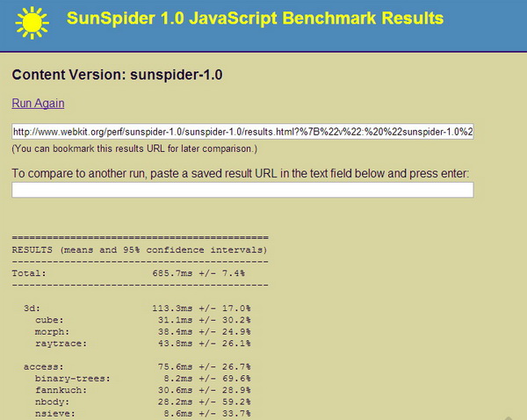Click the SunSpider 1.0 JavaScript Benchmark Results title
Image resolution: width=527 pixels, height=420 pixels.
pos(255,18)
